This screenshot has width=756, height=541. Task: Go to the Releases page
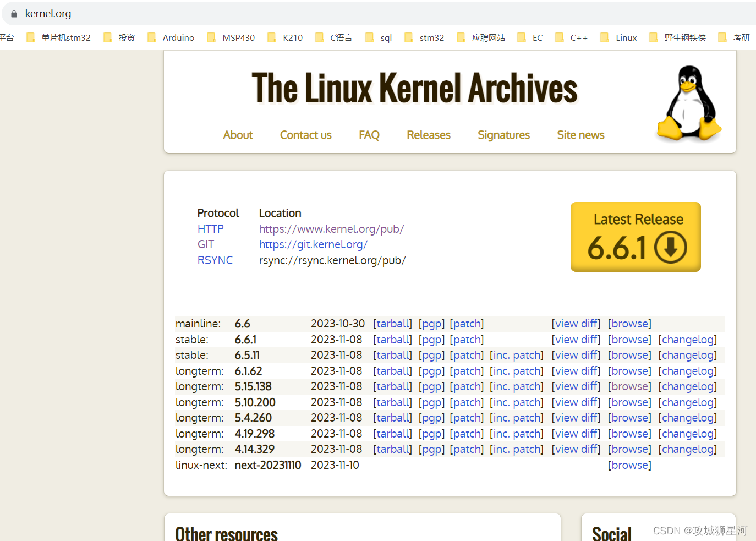pos(429,135)
